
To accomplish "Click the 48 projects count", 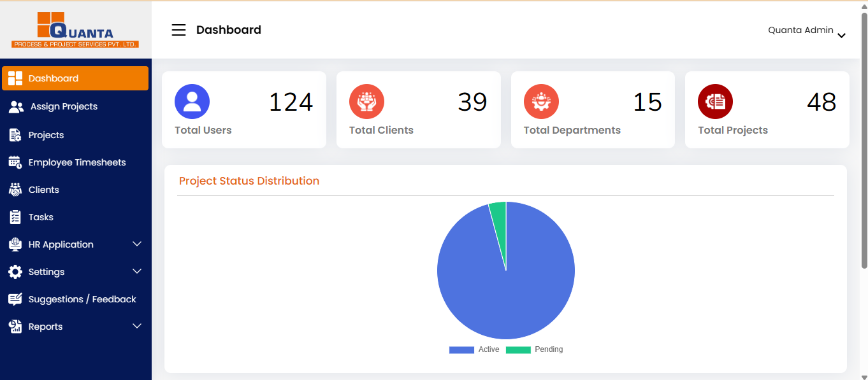I will click(x=821, y=102).
